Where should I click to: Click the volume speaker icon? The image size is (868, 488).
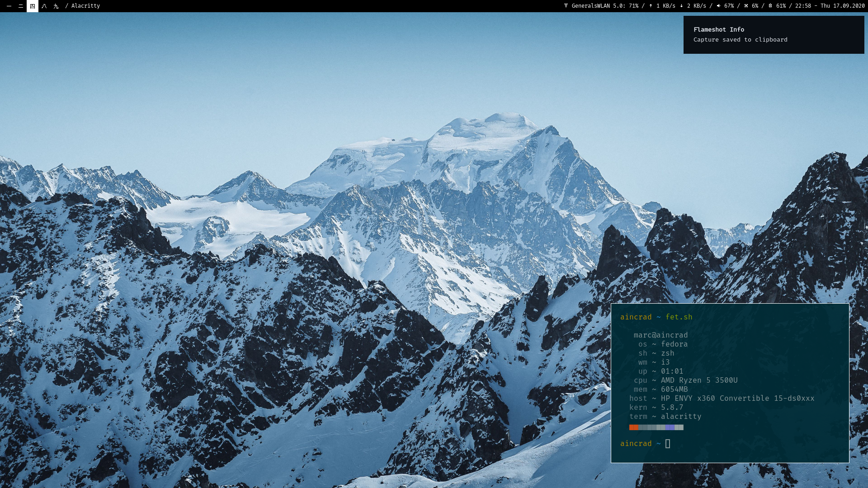[x=718, y=6]
